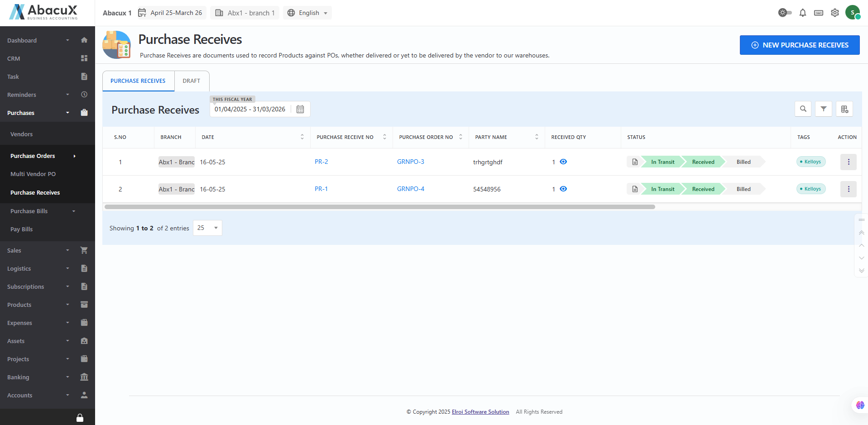Image resolution: width=868 pixels, height=425 pixels.
Task: Open the column settings grid icon
Action: click(x=844, y=109)
